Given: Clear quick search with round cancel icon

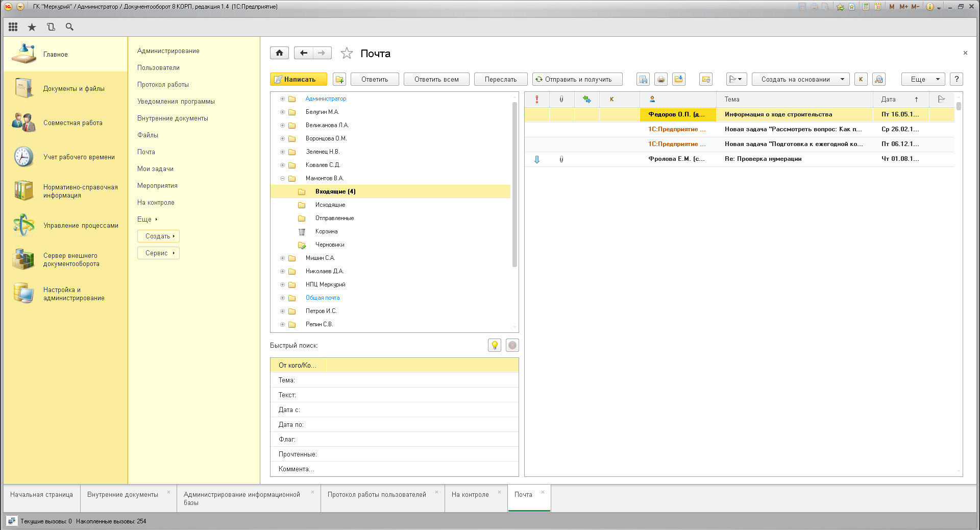Looking at the screenshot, I should point(512,345).
